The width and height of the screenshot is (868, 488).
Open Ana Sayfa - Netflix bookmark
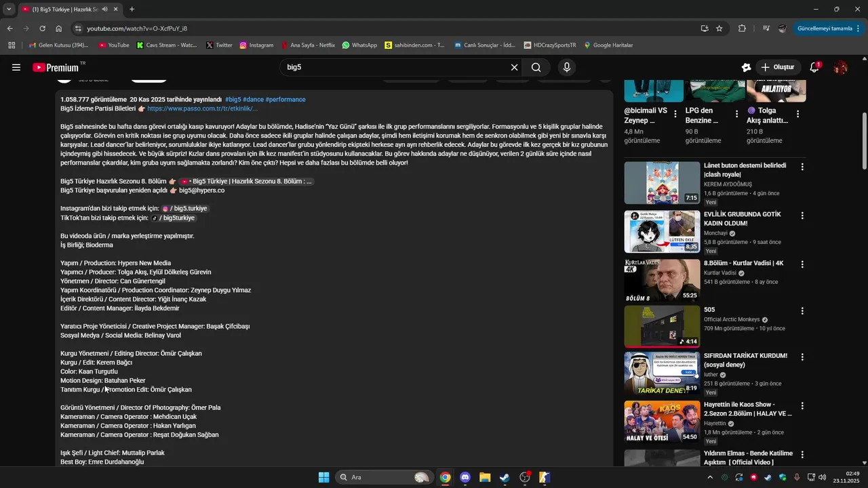(x=308, y=45)
